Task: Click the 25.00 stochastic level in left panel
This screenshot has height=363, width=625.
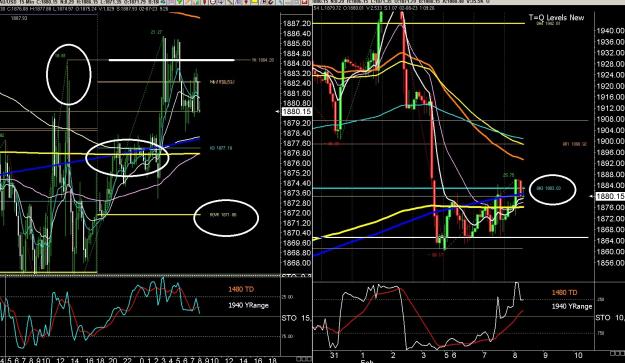Action: click(x=288, y=297)
